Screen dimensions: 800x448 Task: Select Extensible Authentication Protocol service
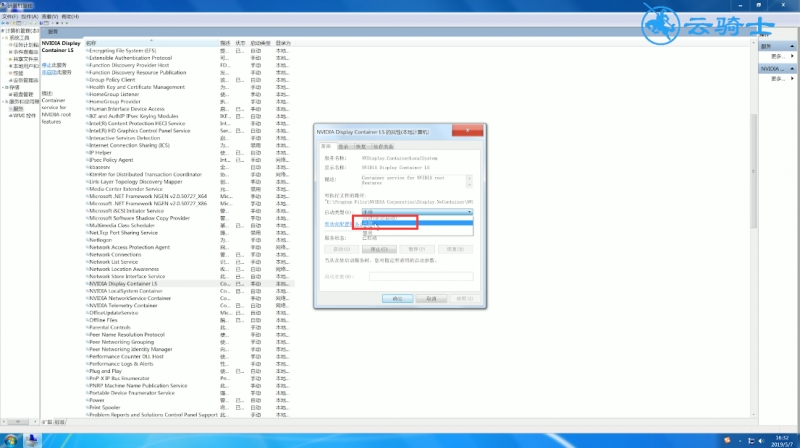coord(131,58)
